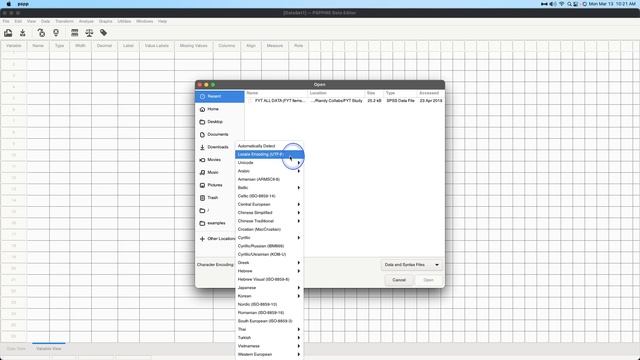Select Cyrillic/Russian encoding entry
The width and height of the screenshot is (640, 360).
[x=269, y=246]
